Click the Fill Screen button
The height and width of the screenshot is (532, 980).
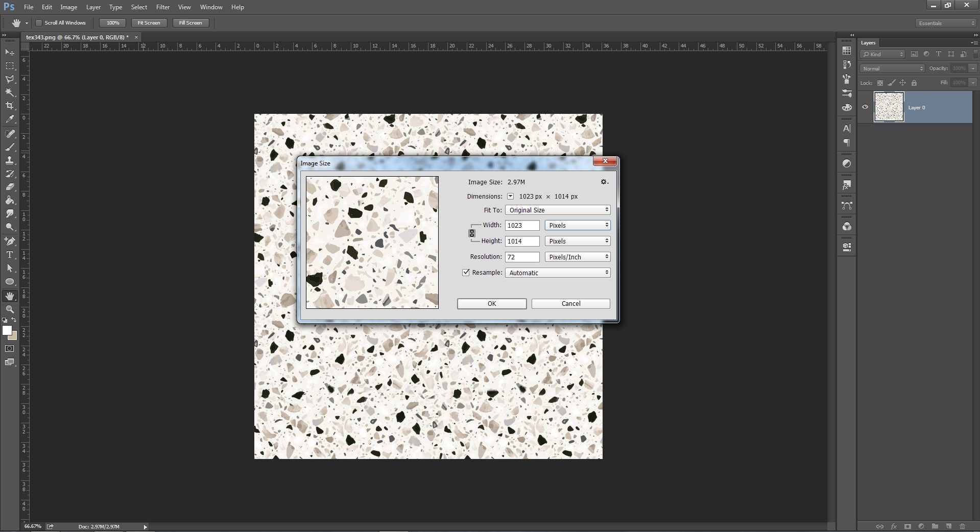pos(190,23)
